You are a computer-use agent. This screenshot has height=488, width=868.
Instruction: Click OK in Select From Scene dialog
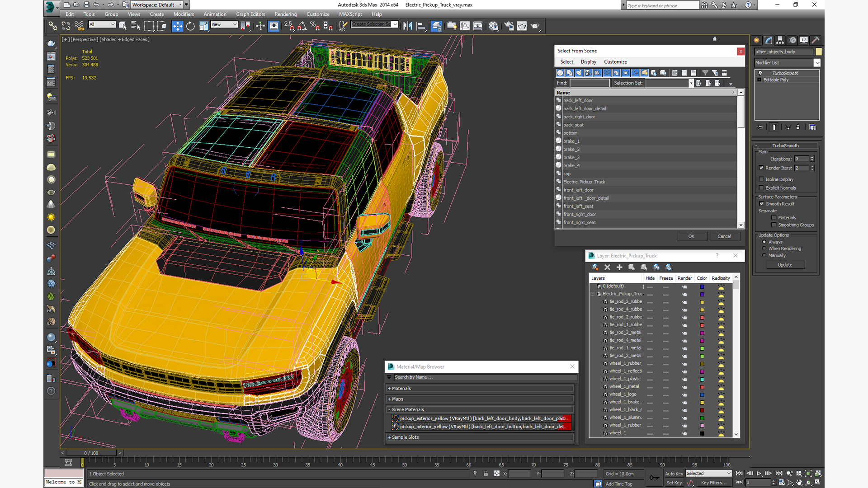click(692, 236)
